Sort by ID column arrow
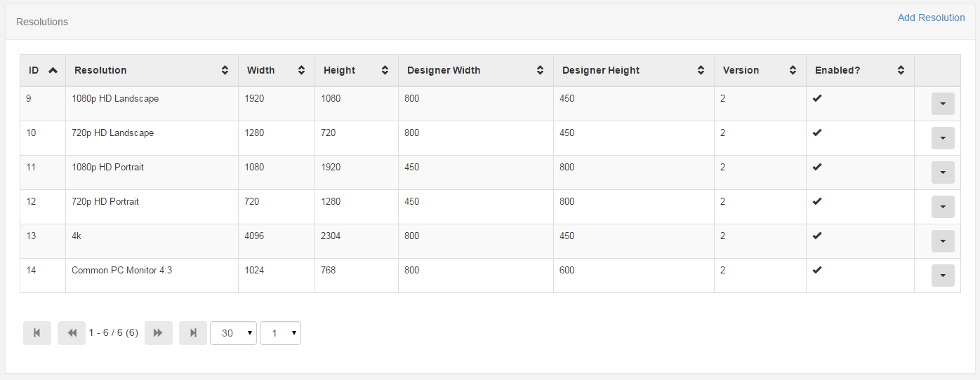 (x=53, y=70)
